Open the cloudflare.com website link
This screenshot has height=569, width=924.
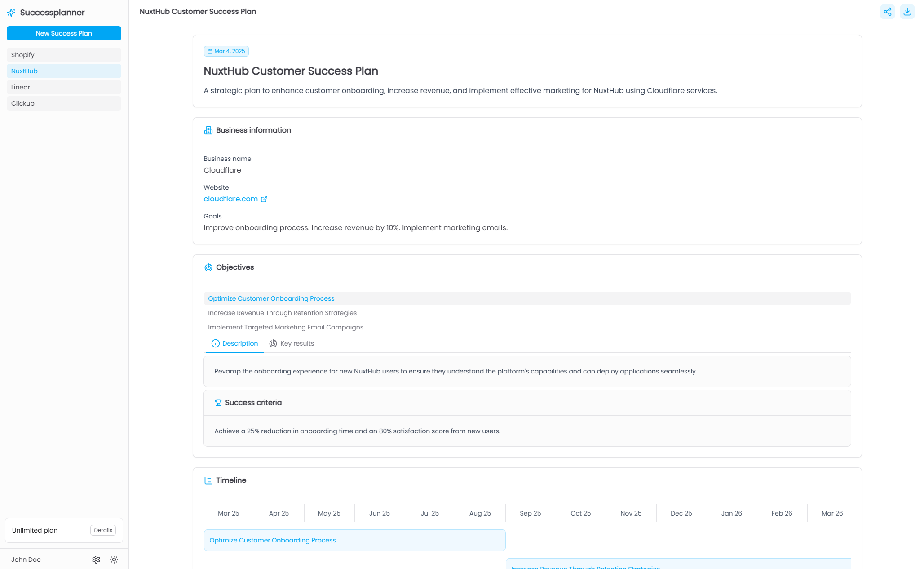[x=231, y=199]
